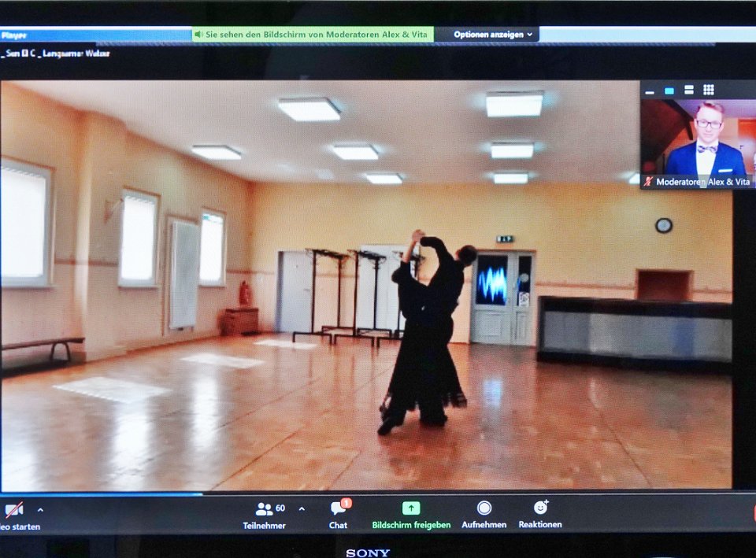Screen dimensions: 756x558
Task: Click the Player window title
Action: coord(13,35)
